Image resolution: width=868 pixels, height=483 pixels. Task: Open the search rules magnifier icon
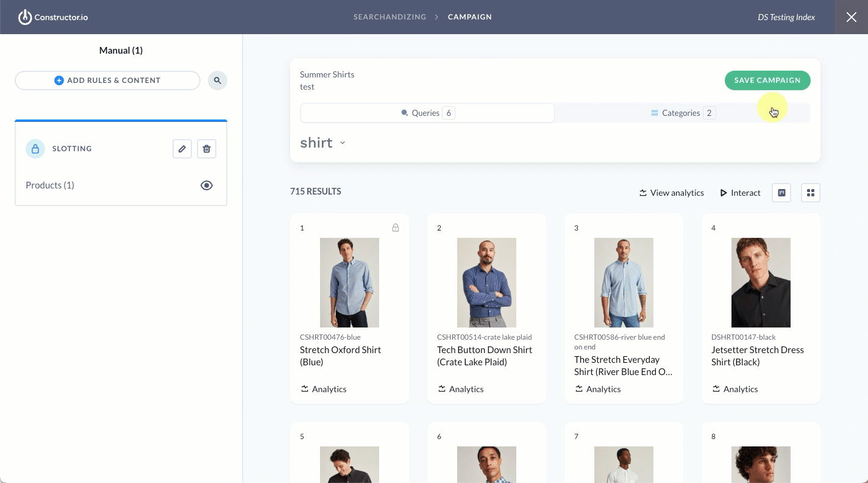[x=218, y=80]
